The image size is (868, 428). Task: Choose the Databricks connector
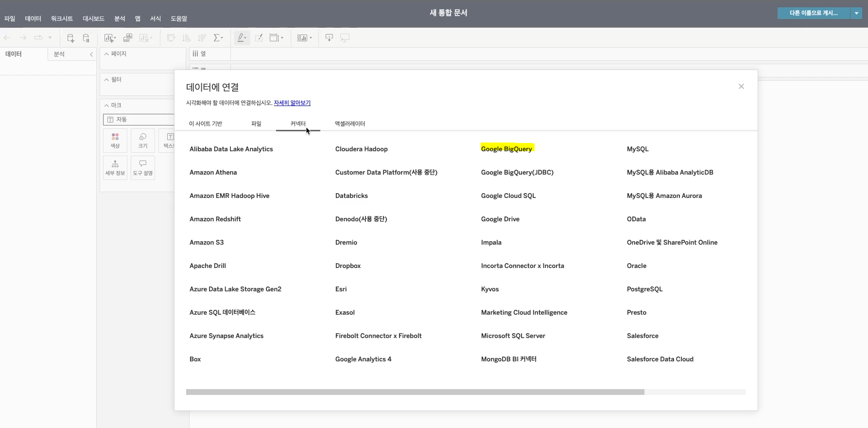click(x=351, y=196)
